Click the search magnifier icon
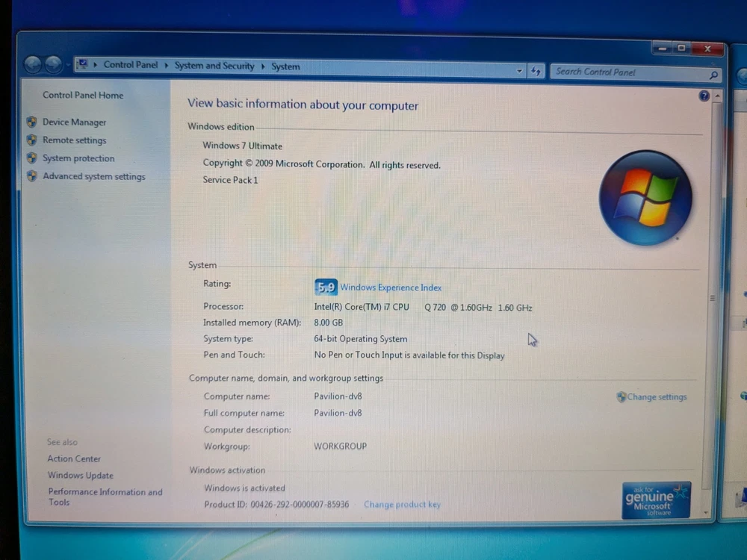The width and height of the screenshot is (747, 560). click(x=713, y=75)
